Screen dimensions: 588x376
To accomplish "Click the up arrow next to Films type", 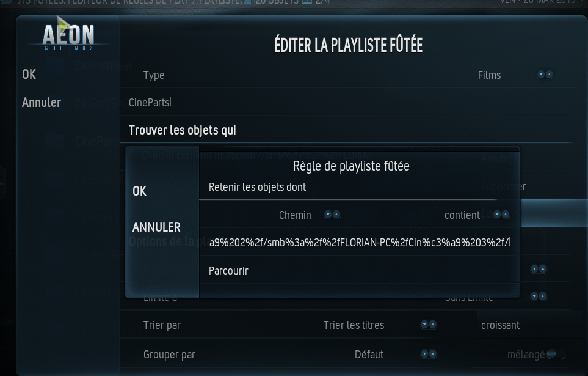I will click(549, 75).
